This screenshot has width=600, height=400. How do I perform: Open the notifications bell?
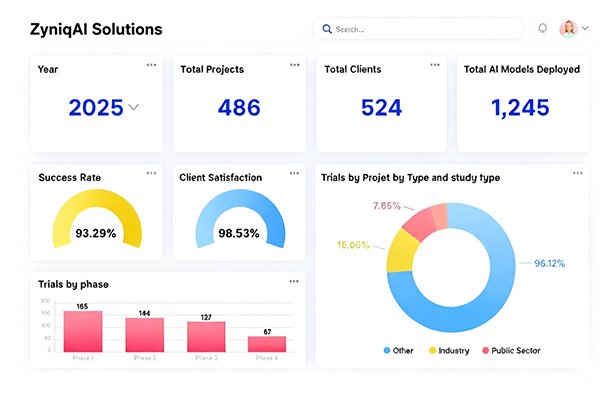pyautogui.click(x=543, y=29)
